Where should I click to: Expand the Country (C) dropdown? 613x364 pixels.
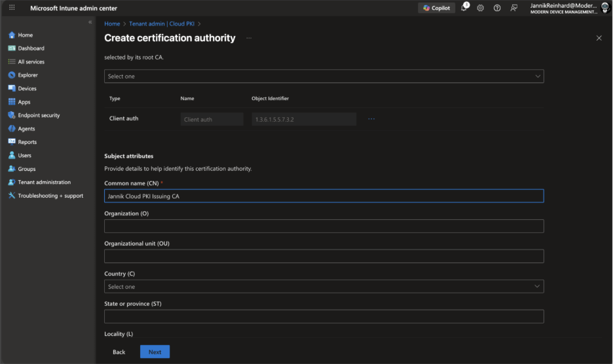pos(324,287)
